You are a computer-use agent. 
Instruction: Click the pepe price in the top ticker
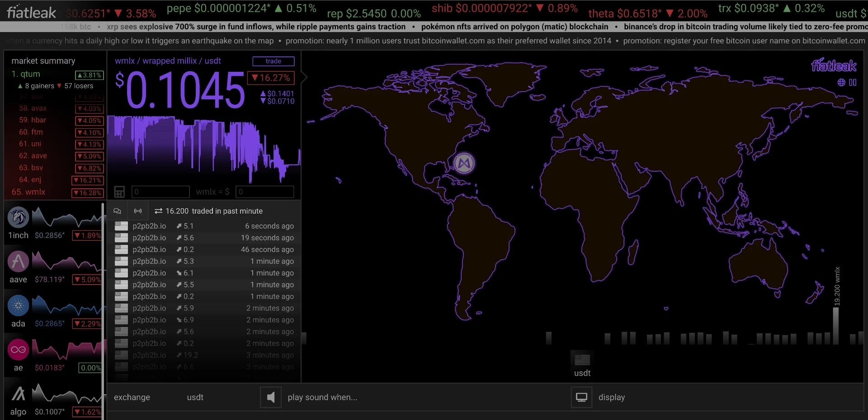tap(241, 8)
